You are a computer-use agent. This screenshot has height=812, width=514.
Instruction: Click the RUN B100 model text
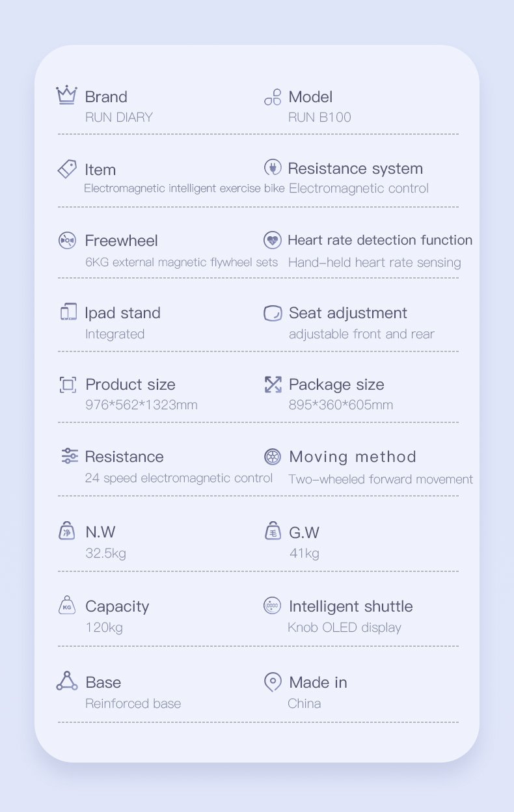pyautogui.click(x=319, y=118)
